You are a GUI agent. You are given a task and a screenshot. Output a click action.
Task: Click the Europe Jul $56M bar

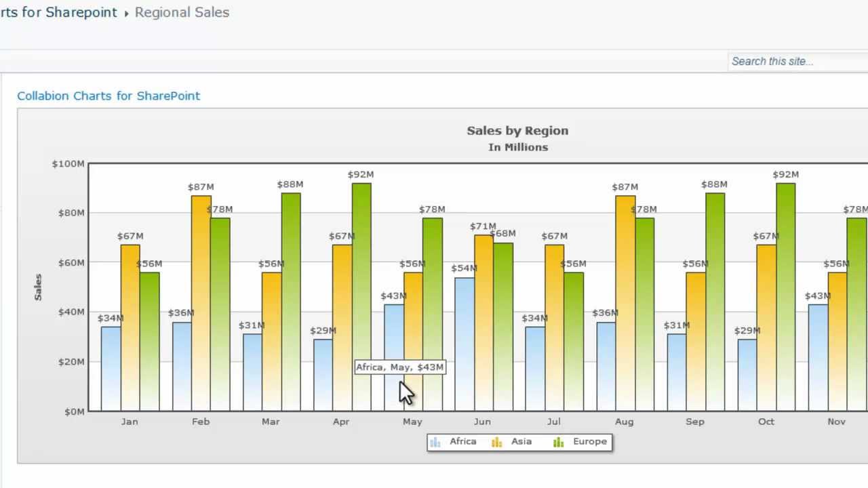tap(574, 342)
